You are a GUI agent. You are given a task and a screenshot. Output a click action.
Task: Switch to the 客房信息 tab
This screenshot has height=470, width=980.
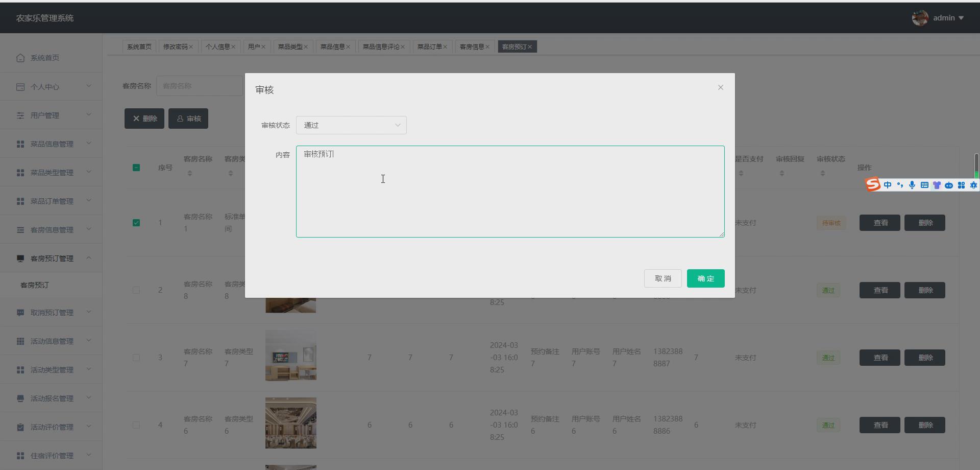(471, 47)
